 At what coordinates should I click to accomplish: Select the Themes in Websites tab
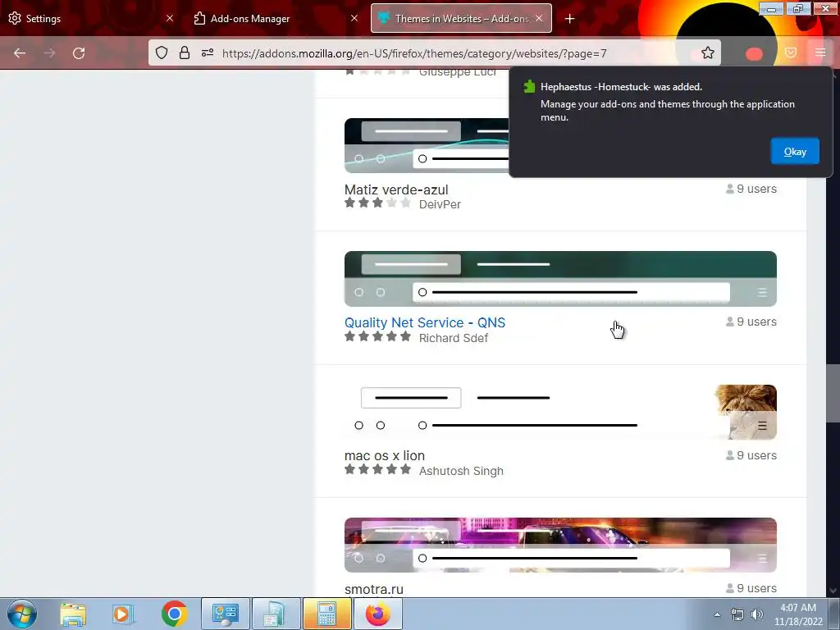tap(461, 18)
